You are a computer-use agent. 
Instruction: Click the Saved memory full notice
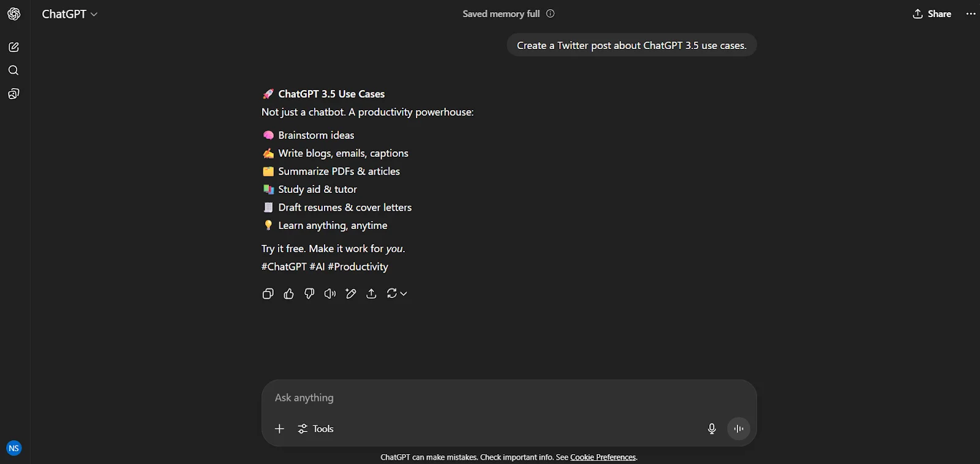click(x=501, y=13)
